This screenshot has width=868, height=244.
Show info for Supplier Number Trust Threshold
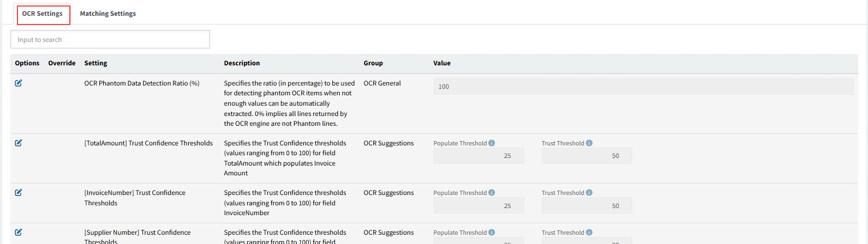(x=589, y=233)
